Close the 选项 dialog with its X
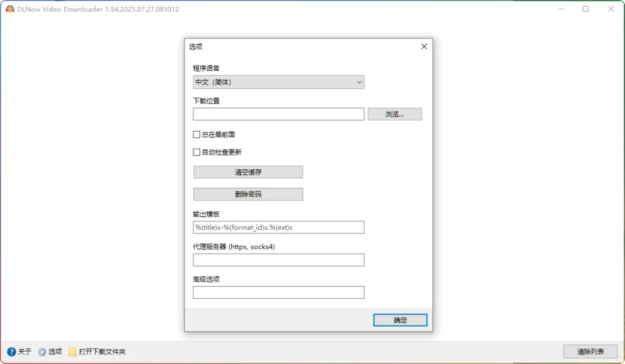This screenshot has width=625, height=364. (424, 46)
